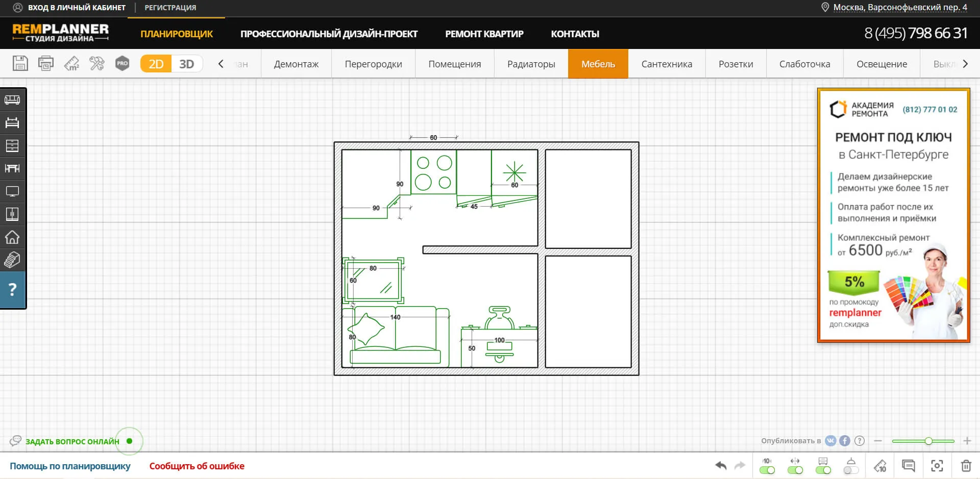Select the Мебель tab
Screen dimensions: 980x479
click(598, 64)
